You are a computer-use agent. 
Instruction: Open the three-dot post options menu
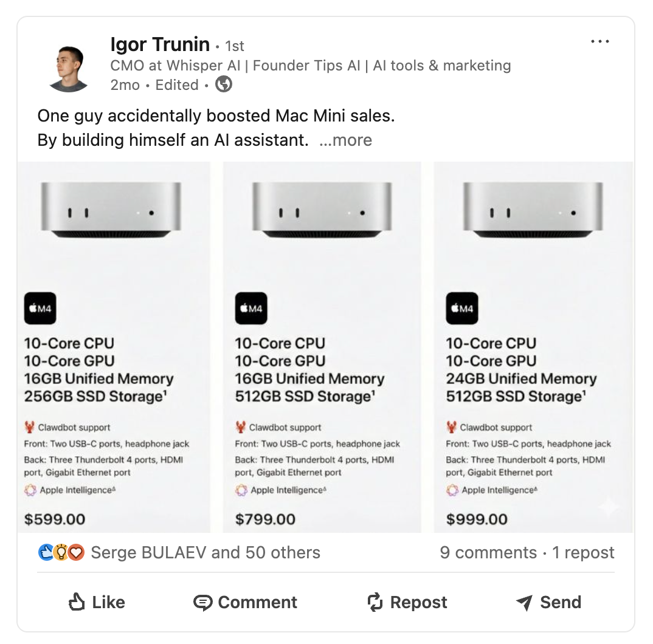click(x=600, y=41)
